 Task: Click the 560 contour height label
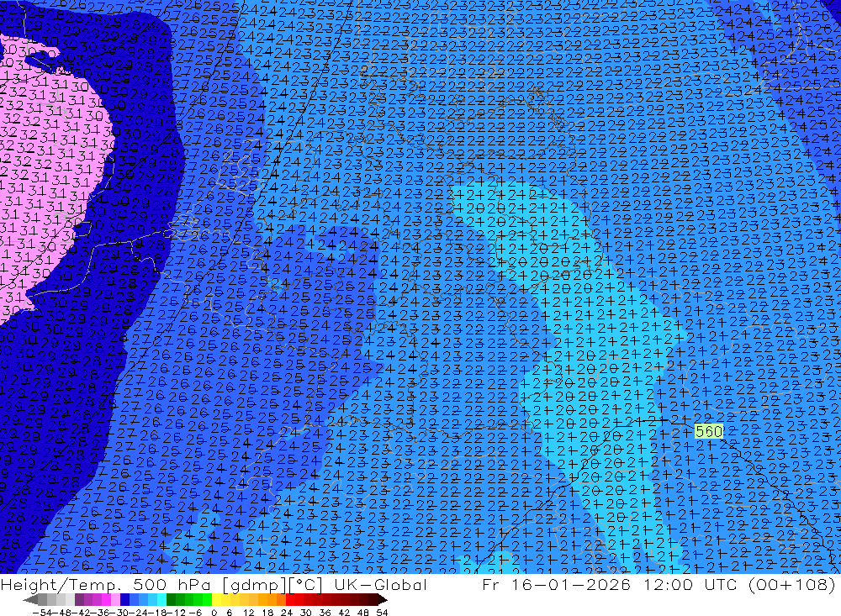[x=709, y=432]
